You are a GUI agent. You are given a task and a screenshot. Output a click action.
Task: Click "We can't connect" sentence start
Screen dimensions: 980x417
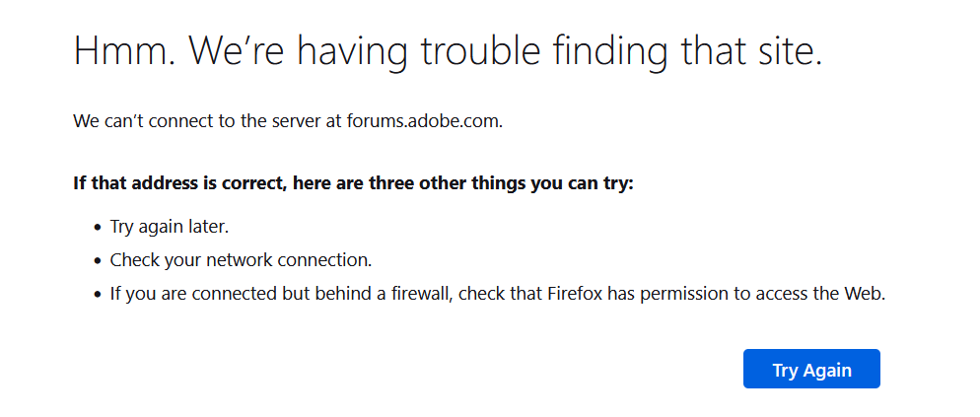click(133, 121)
